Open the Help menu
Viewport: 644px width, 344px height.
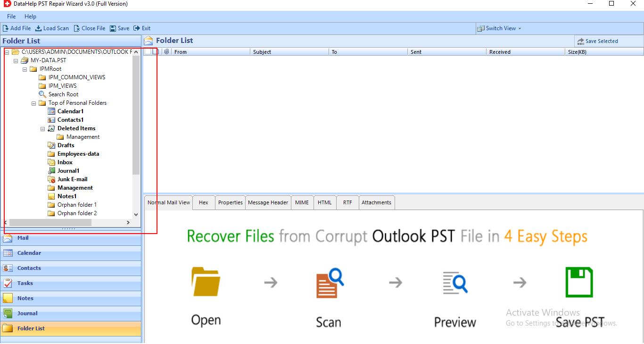coord(30,17)
